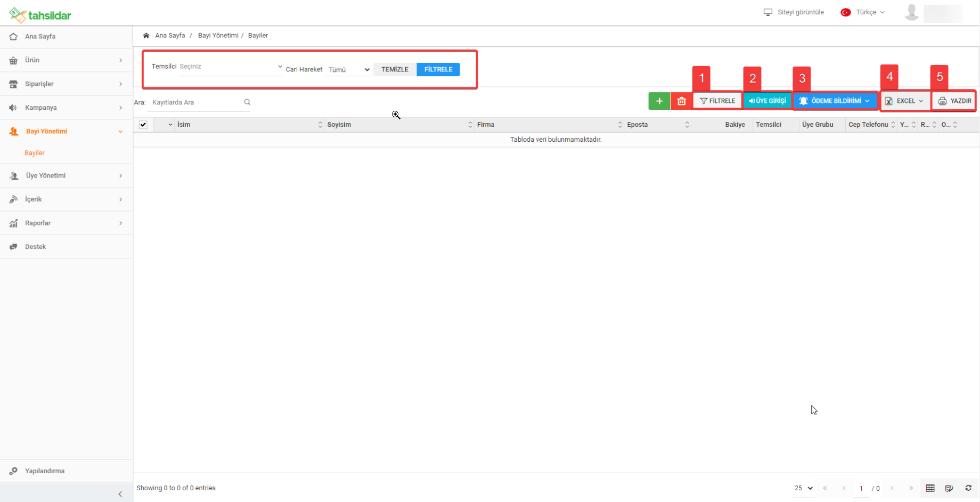Viewport: 980px width, 502px height.
Task: Click the ÜYE GİRİŞİ button
Action: point(767,101)
